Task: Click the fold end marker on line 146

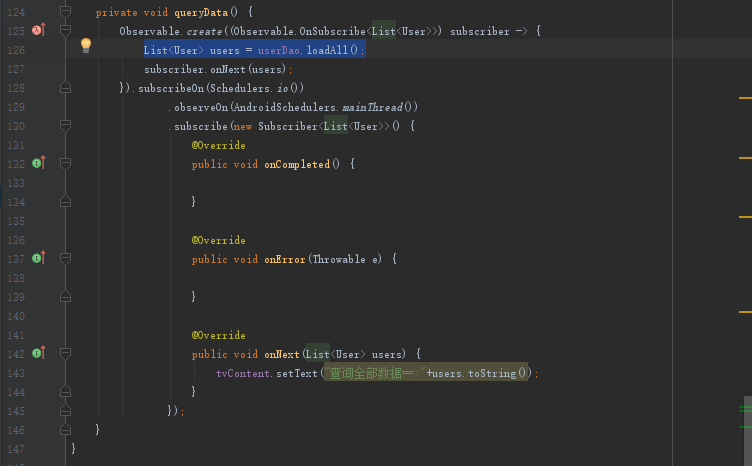Action: pos(66,430)
